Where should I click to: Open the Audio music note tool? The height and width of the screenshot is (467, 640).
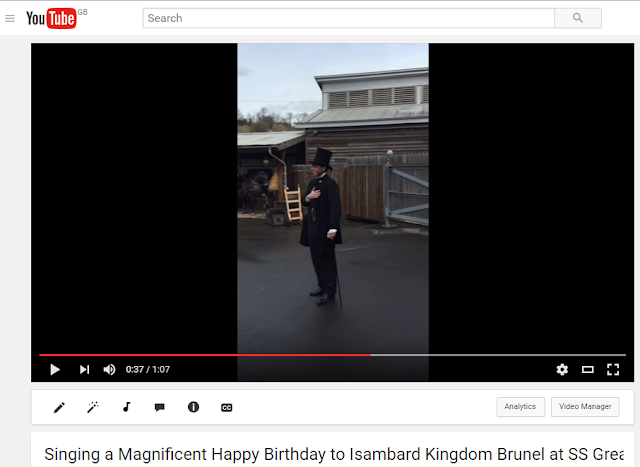click(x=127, y=407)
